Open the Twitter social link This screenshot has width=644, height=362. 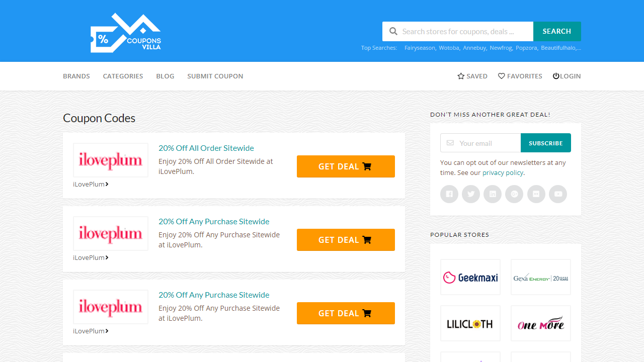(x=471, y=194)
